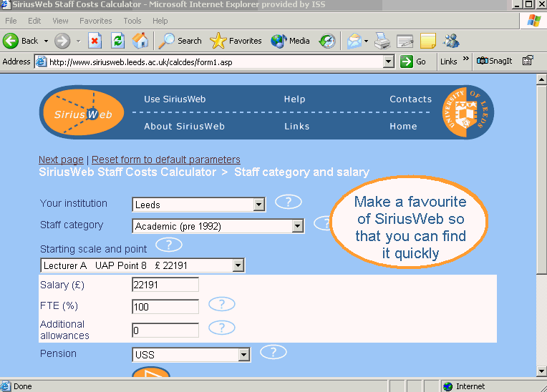547x392 pixels.
Task: Open the browser History toolbar icon
Action: coord(327,41)
